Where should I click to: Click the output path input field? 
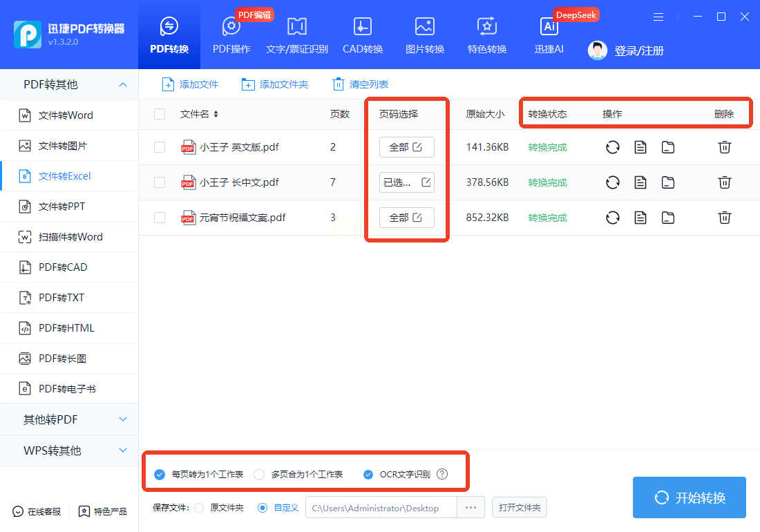click(381, 508)
